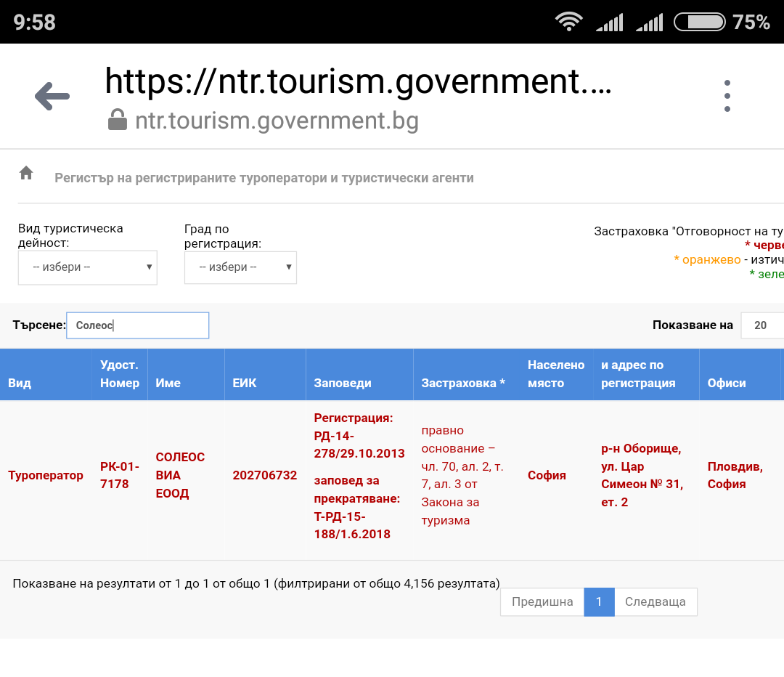The height and width of the screenshot is (677, 784).
Task: Open the 'Показване на' results count selector
Action: 761,325
